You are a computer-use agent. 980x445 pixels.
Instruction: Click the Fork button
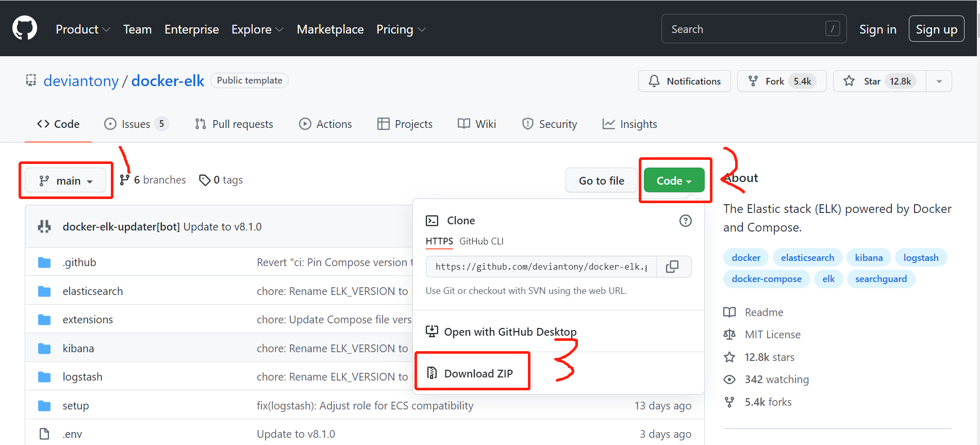782,81
